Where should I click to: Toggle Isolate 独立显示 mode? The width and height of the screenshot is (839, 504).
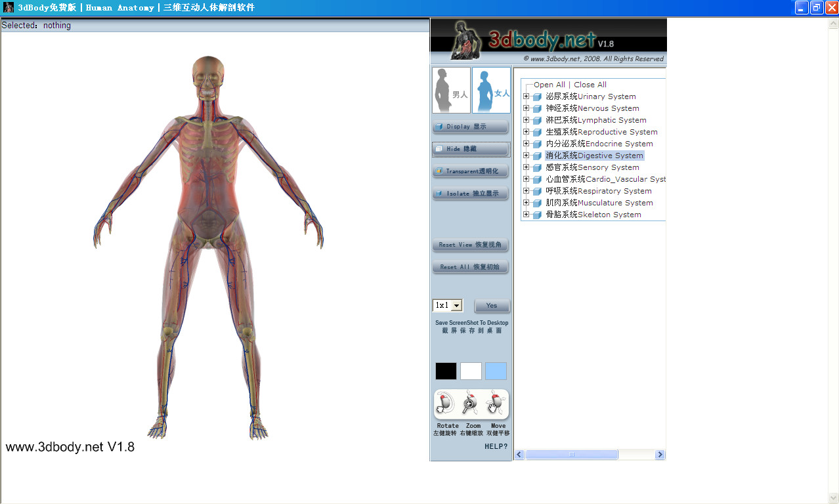pos(470,192)
